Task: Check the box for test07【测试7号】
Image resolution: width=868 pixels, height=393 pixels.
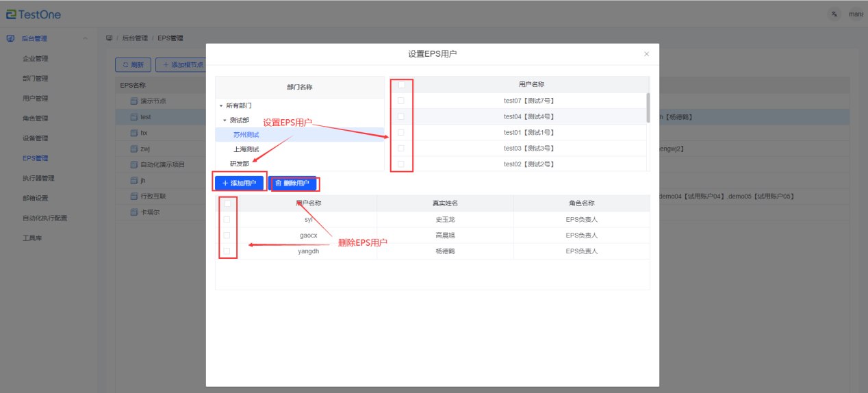Action: (x=401, y=101)
